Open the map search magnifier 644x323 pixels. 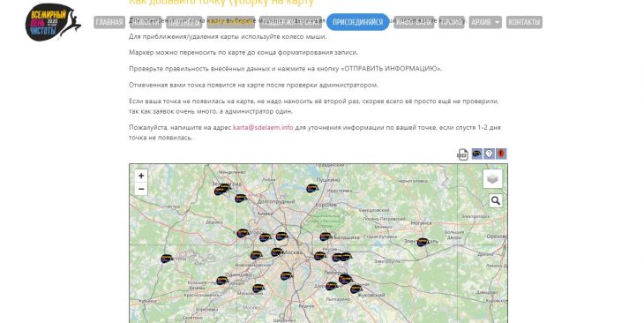coord(496,200)
